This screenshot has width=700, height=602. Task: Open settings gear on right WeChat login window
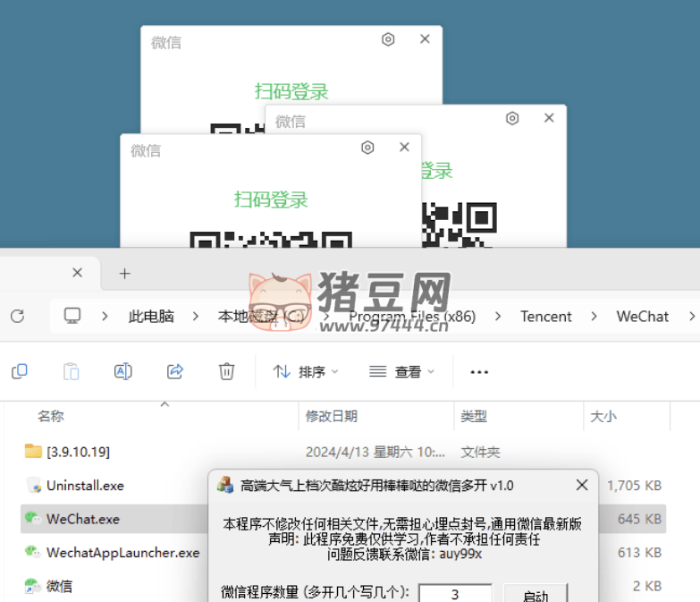512,118
